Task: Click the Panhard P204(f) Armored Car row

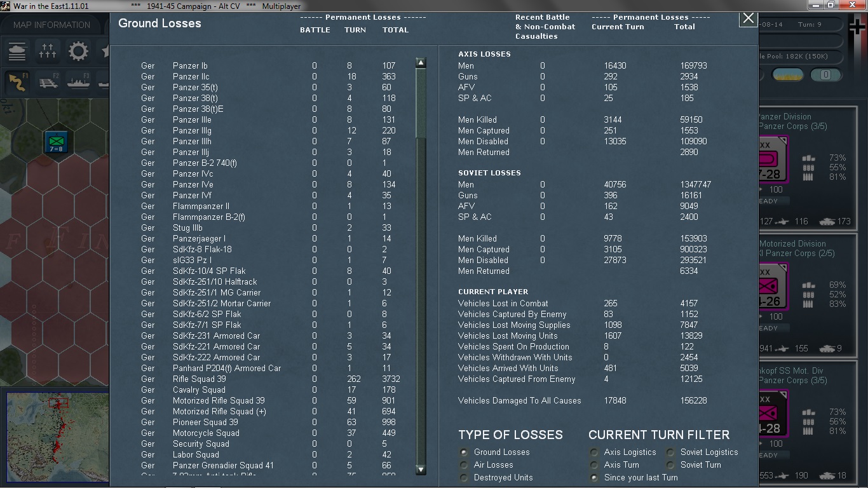Action: 270,368
